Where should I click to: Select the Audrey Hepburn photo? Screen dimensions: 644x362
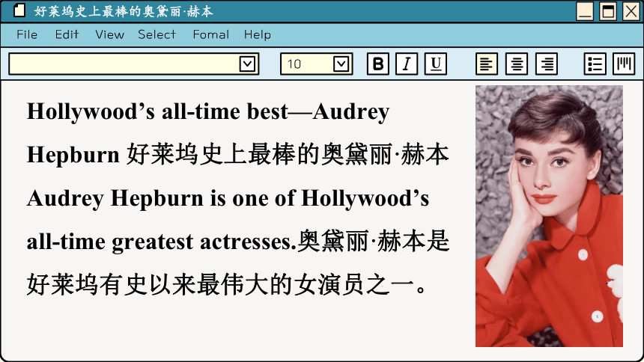point(549,216)
